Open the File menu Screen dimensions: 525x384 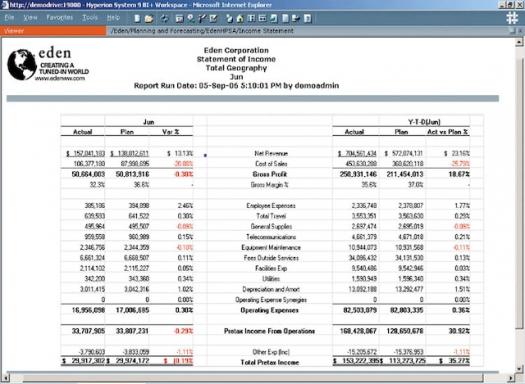click(9, 17)
